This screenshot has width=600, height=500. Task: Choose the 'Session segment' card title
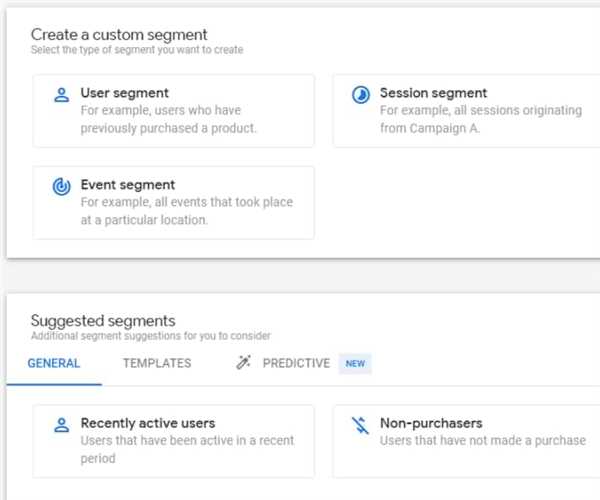click(x=434, y=93)
